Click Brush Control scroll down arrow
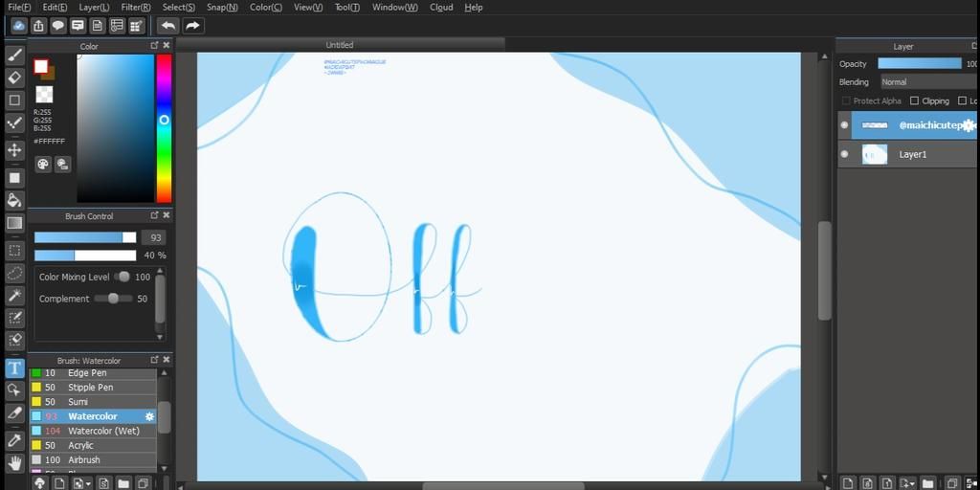The width and height of the screenshot is (980, 490). (160, 337)
